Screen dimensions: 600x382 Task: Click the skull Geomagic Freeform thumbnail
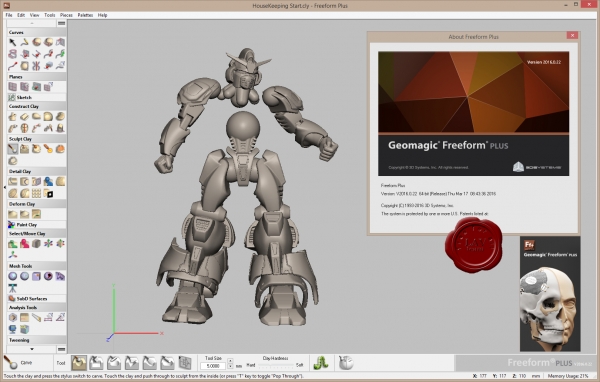[550, 294]
